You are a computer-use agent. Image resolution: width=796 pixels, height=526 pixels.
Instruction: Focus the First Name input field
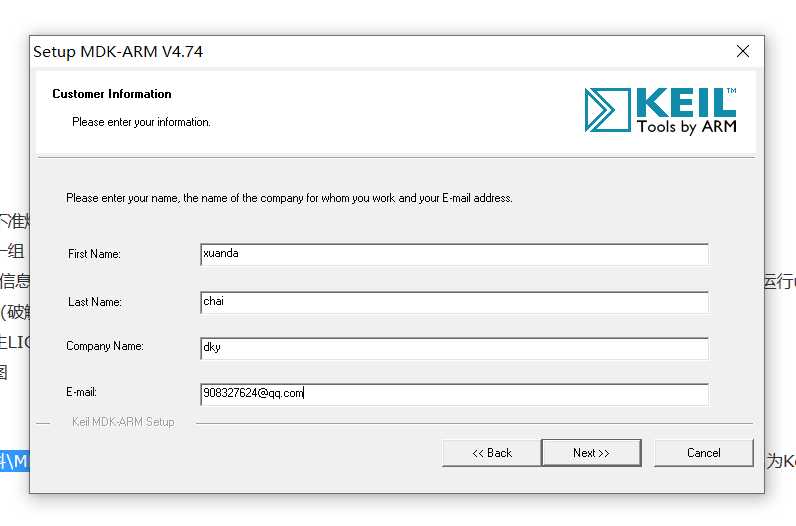(454, 254)
